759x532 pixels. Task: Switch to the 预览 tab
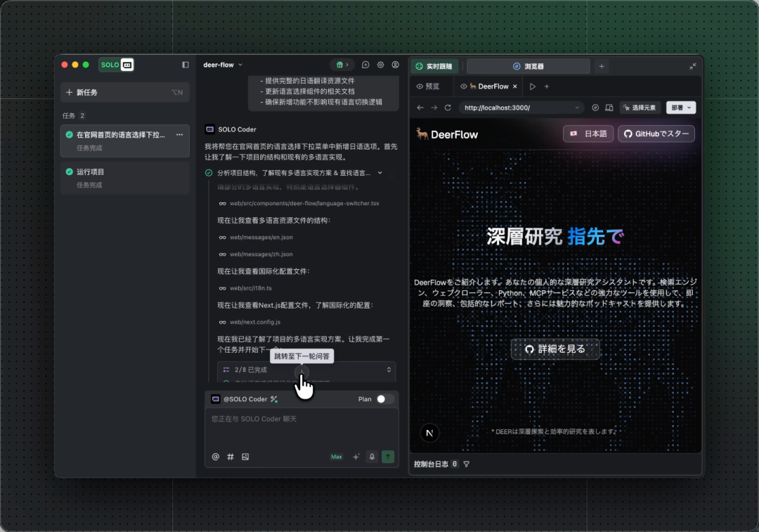(428, 86)
